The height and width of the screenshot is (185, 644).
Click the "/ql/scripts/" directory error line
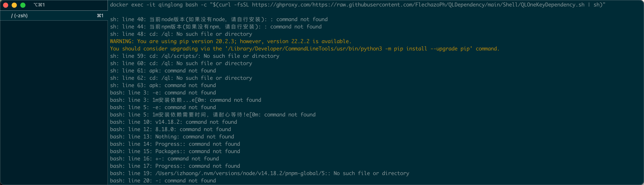(x=194, y=56)
